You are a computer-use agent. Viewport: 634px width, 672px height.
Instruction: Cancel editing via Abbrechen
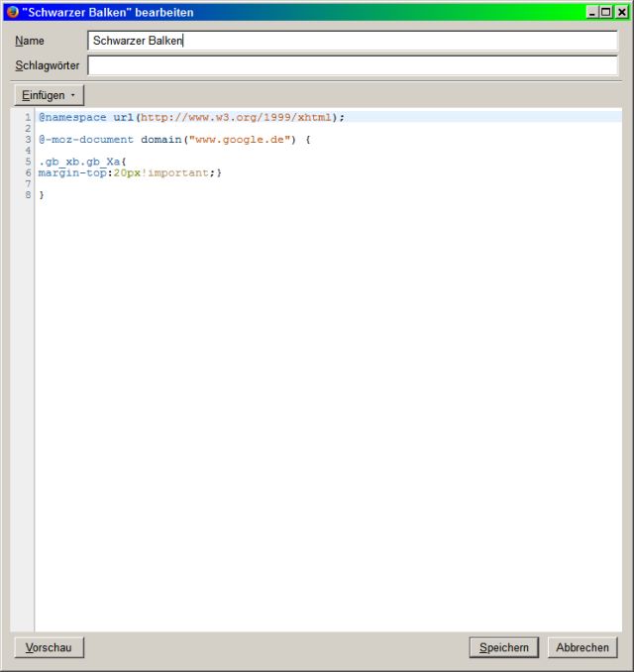pyautogui.click(x=582, y=647)
